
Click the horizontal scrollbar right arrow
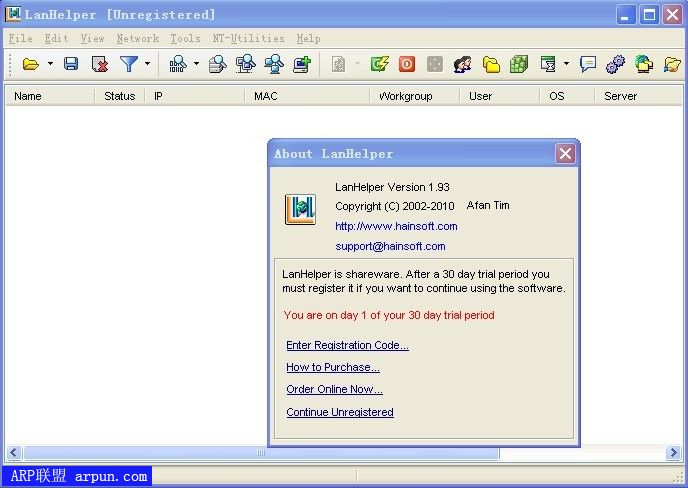click(x=674, y=452)
